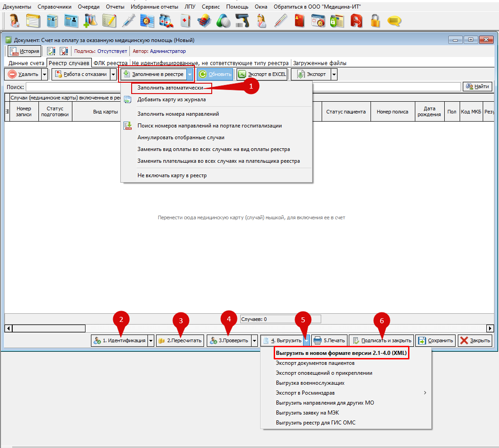Click the 2.Пересчитать button
Image resolution: width=499 pixels, height=448 pixels.
click(180, 340)
